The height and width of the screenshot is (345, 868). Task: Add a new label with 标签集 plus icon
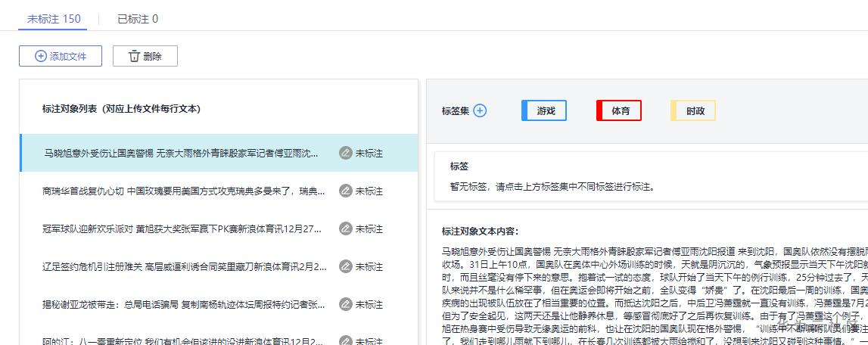coord(480,110)
